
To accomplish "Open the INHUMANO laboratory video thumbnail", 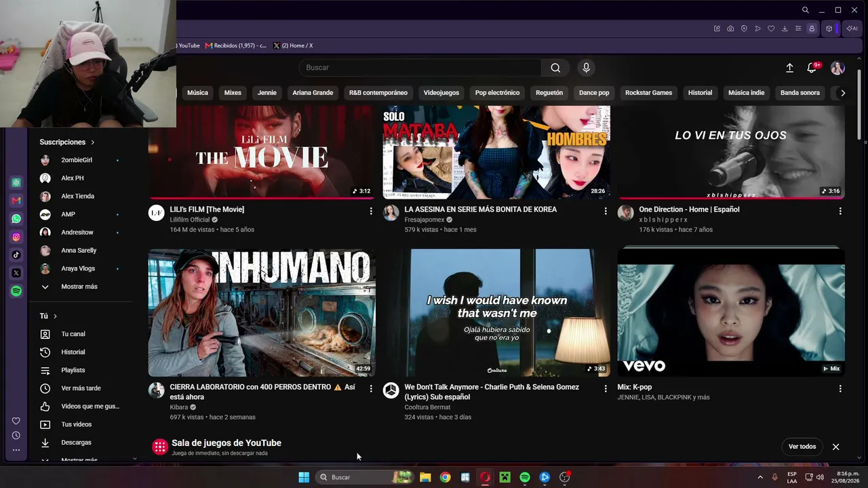I will pyautogui.click(x=261, y=312).
